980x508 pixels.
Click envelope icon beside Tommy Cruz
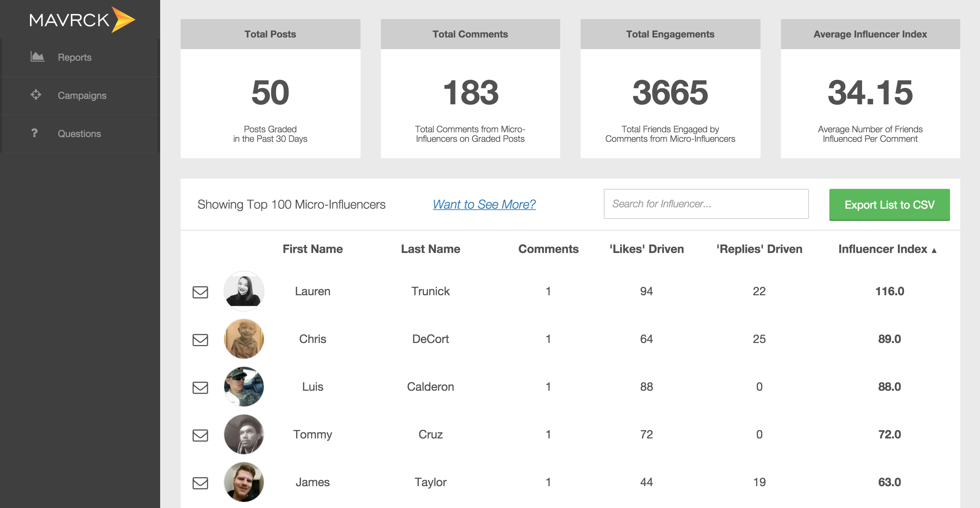tap(200, 435)
